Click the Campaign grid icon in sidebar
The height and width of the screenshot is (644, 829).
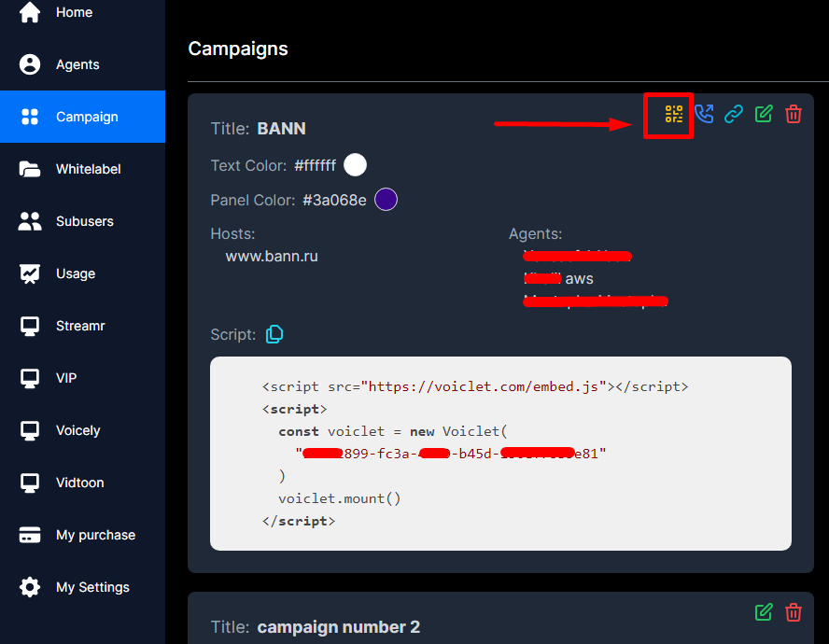[x=30, y=117]
